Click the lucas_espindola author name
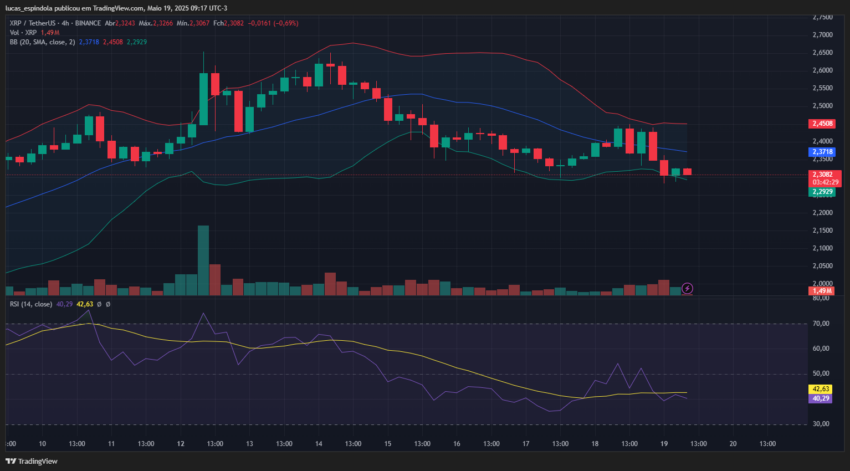This screenshot has height=471, width=850. [29, 8]
